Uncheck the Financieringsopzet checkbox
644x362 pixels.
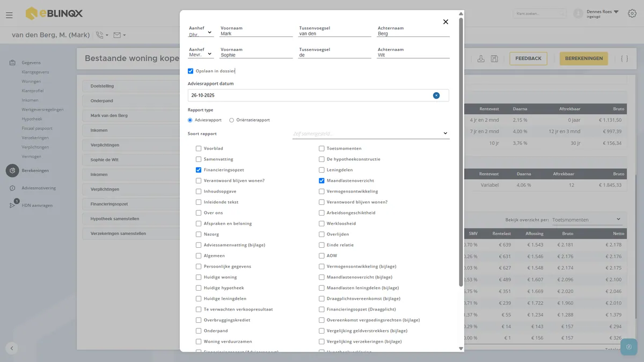pyautogui.click(x=199, y=170)
